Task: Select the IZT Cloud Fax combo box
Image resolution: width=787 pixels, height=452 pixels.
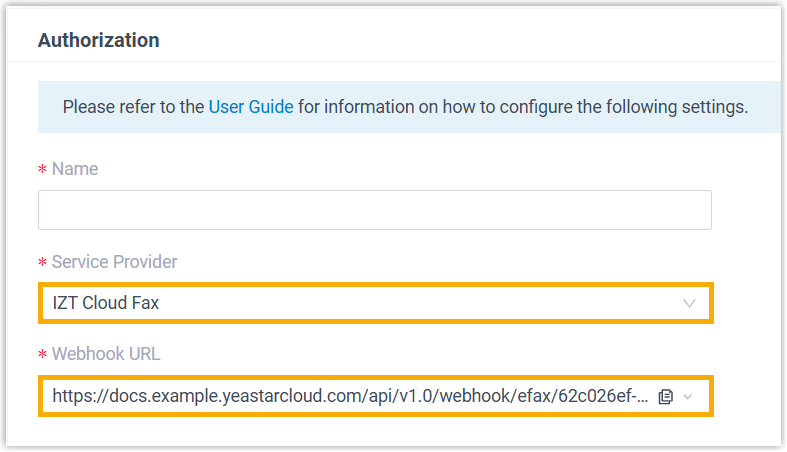Action: point(375,303)
